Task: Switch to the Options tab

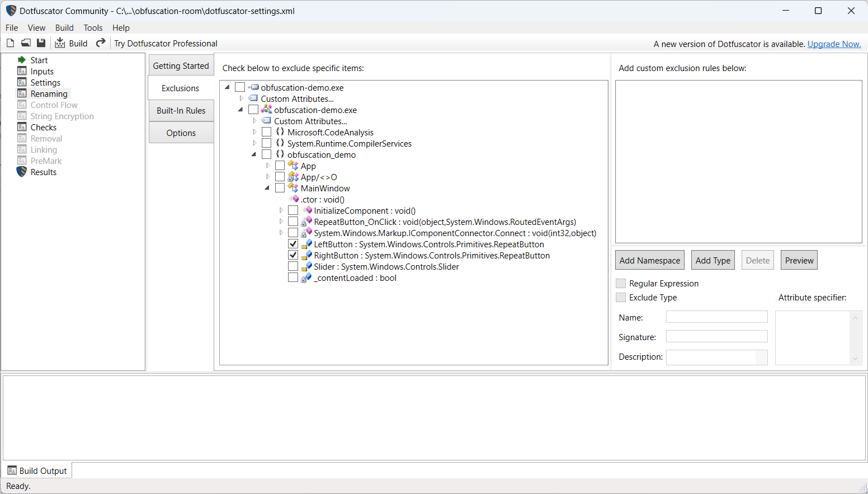Action: click(181, 133)
